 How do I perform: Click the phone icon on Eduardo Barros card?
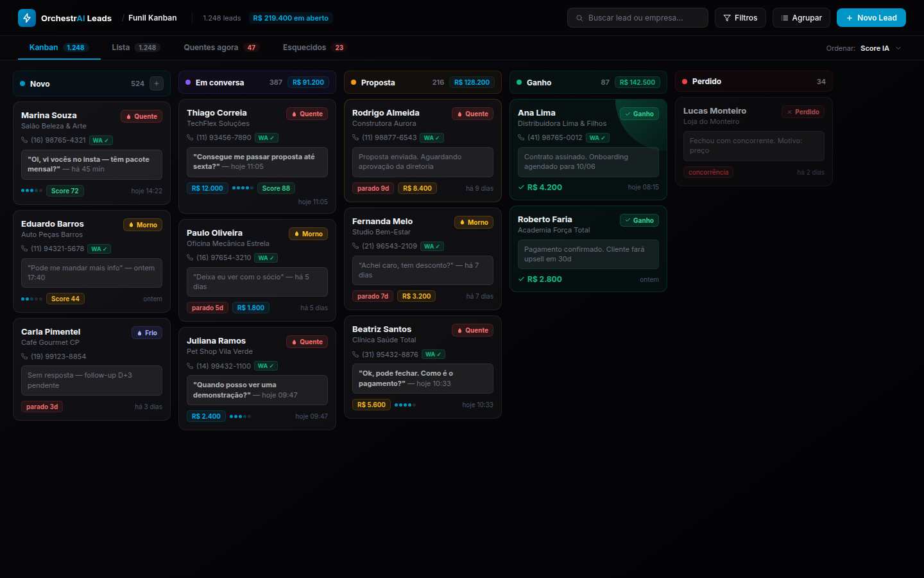[24, 249]
